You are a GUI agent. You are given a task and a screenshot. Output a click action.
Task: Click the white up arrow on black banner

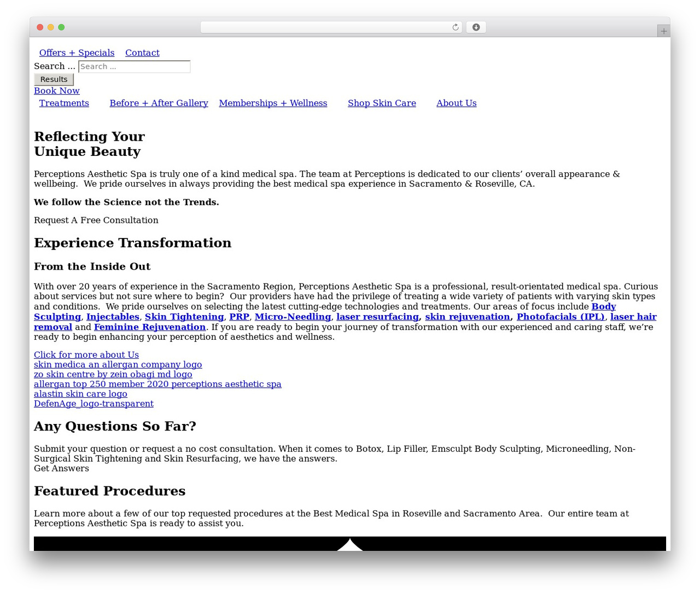[x=350, y=545]
